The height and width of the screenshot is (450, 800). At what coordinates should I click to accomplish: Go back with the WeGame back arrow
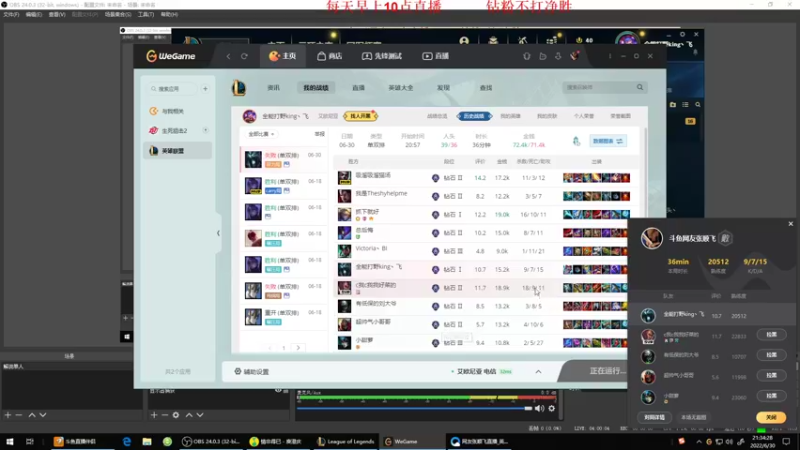point(228,56)
